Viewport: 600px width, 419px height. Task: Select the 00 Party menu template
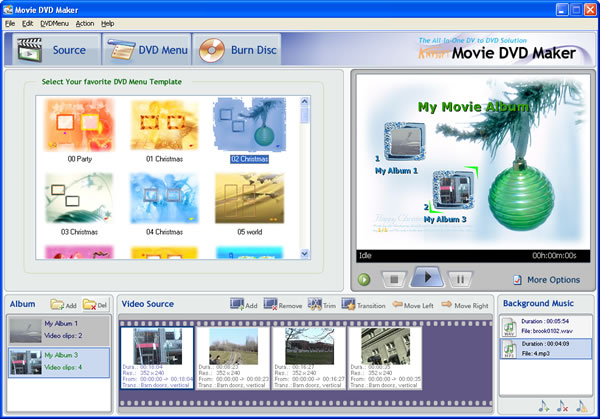coord(79,130)
